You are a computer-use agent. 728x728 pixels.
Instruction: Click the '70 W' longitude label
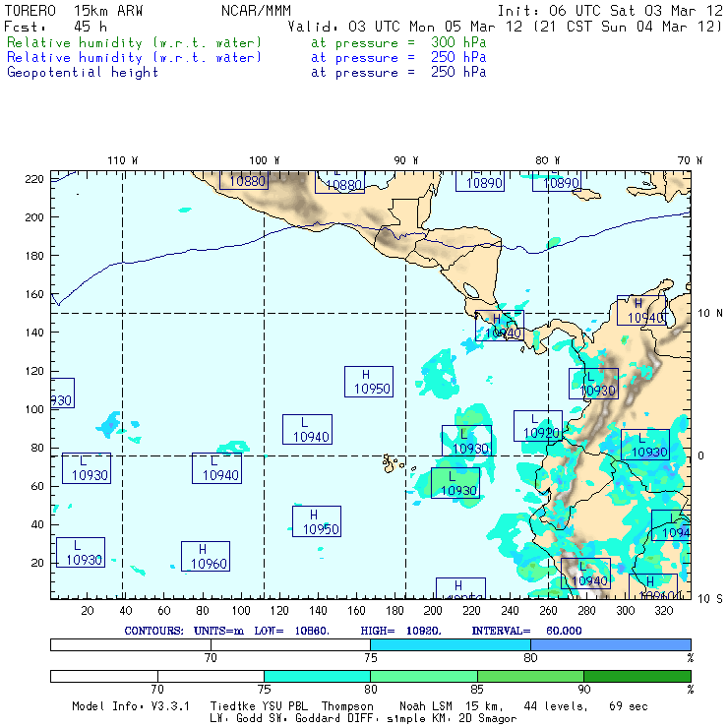pos(690,160)
